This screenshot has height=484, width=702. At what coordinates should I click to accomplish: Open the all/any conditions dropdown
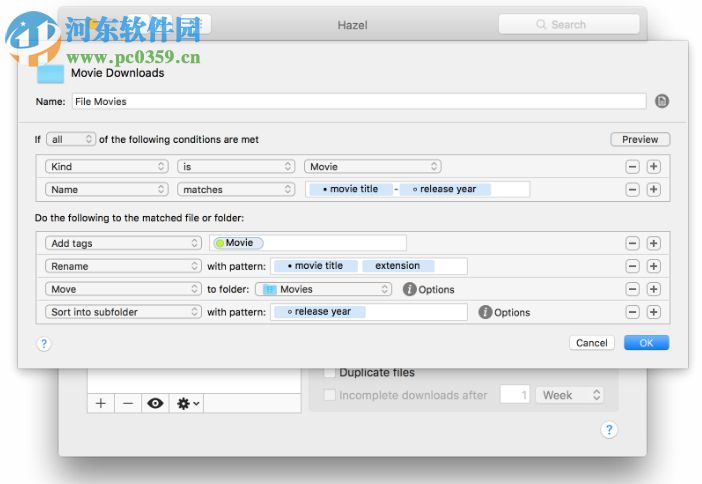click(71, 139)
